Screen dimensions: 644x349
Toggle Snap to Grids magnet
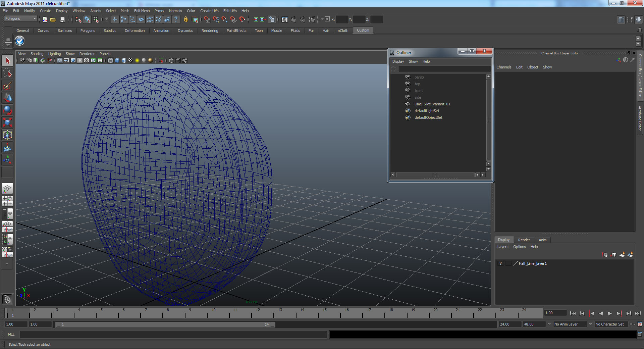[x=207, y=19]
